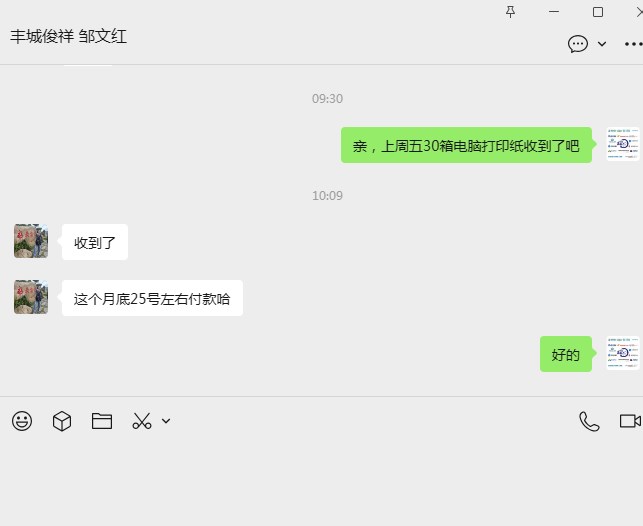
Task: Toggle pin window on top
Action: [510, 12]
